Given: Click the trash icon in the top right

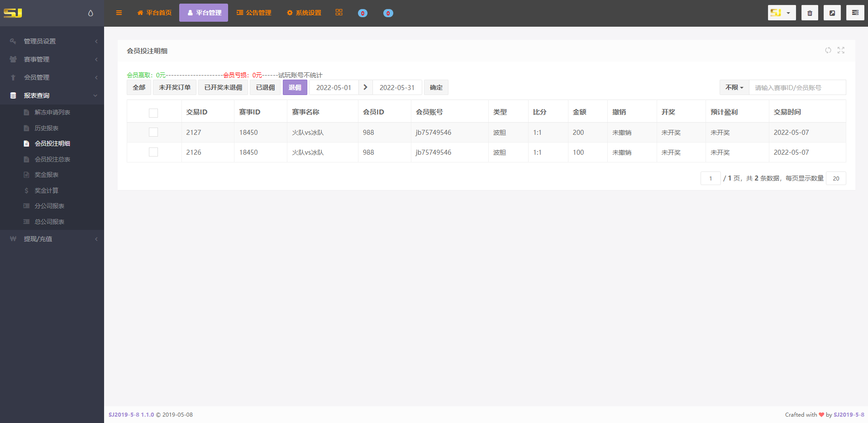Looking at the screenshot, I should 810,13.
